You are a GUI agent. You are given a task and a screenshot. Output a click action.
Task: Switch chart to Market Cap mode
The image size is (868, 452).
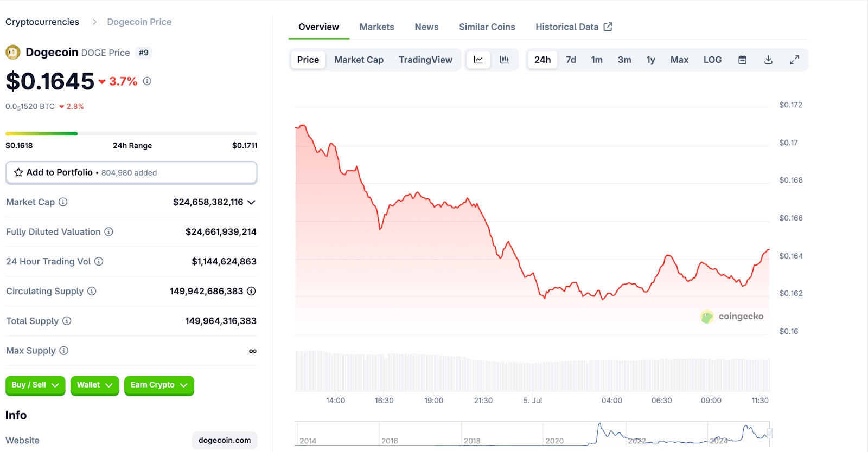pyautogui.click(x=359, y=60)
